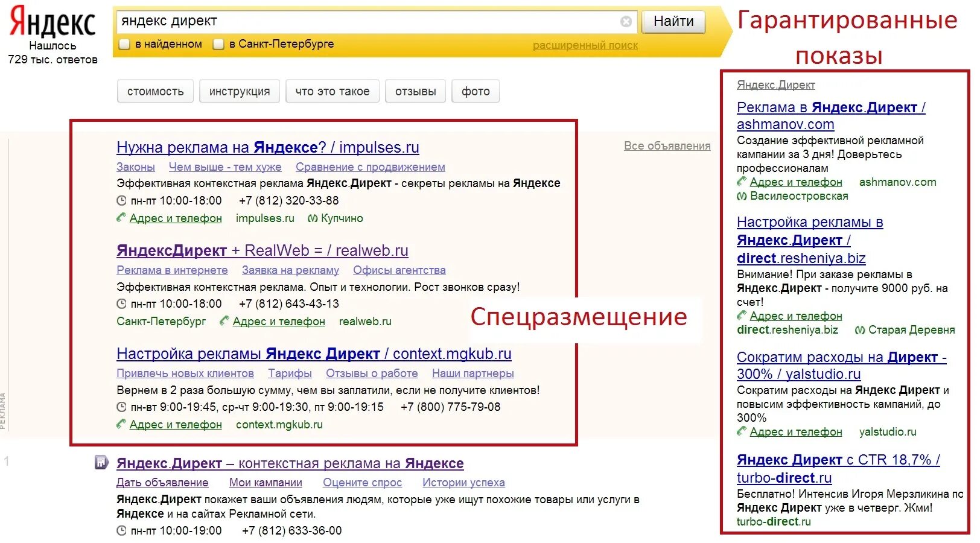Click the phone icon in the context.mgkub.ru ad
This screenshot has width=980, height=543.
click(121, 424)
